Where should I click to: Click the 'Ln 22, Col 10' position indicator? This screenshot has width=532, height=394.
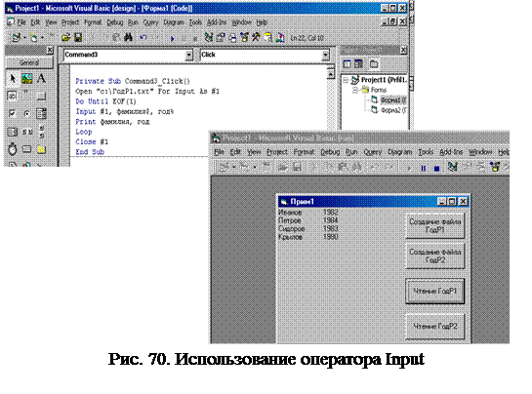click(307, 38)
